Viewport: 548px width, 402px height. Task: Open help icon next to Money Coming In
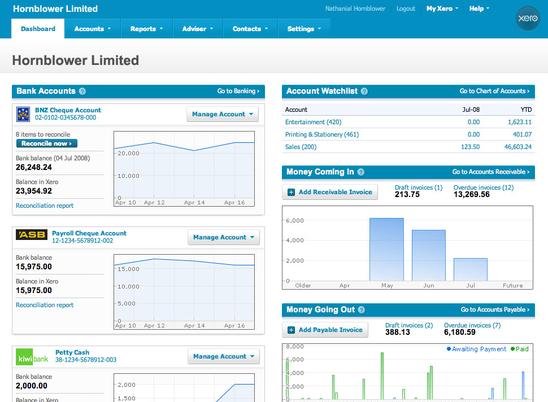point(361,172)
